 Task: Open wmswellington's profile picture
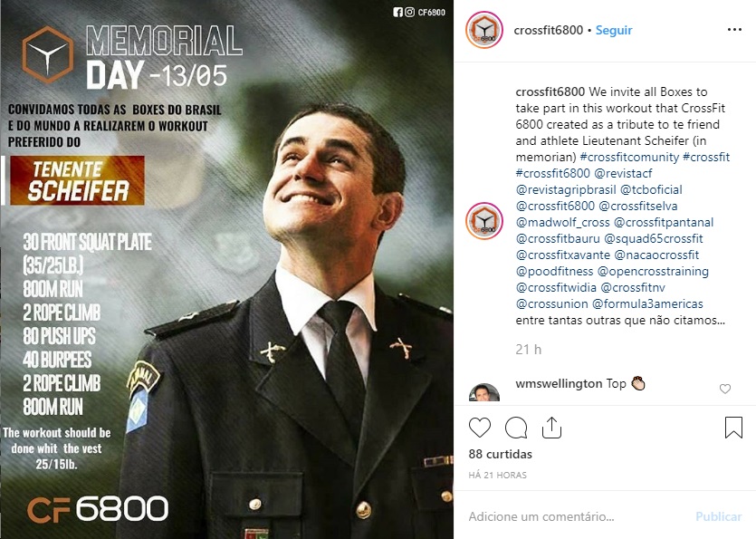(x=484, y=392)
